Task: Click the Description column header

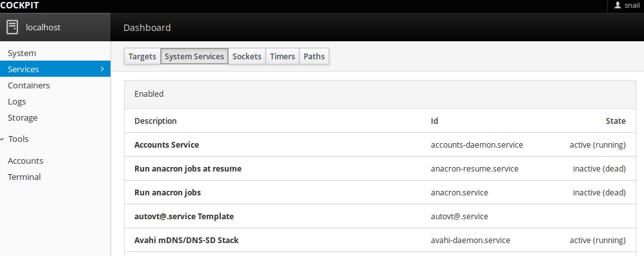Action: 155,121
